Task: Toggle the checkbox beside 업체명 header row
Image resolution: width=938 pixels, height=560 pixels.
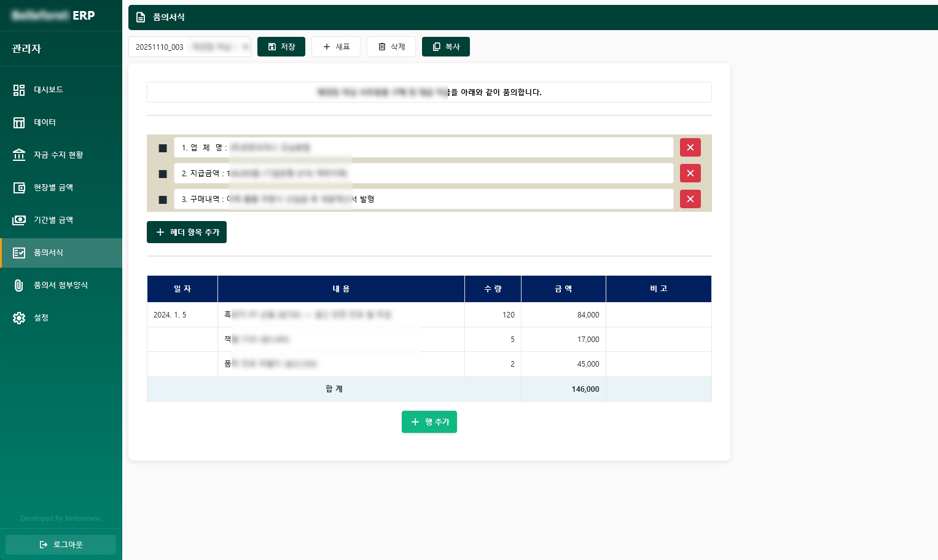Action: (163, 148)
